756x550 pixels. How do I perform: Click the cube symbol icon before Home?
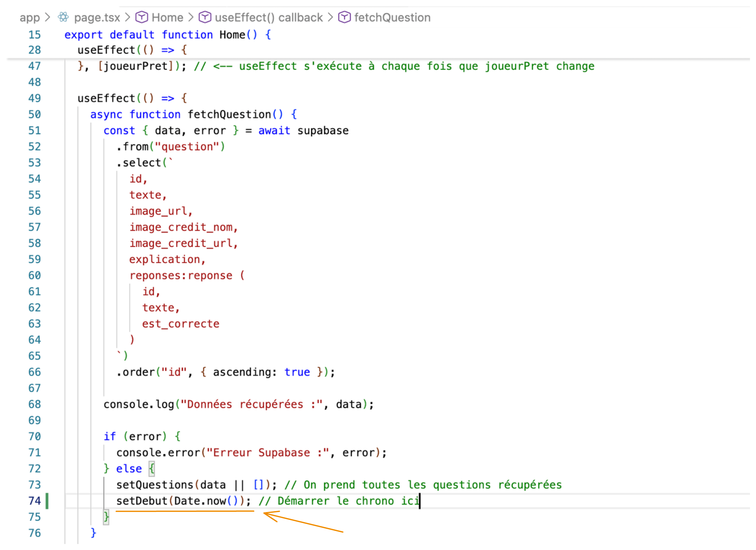142,17
